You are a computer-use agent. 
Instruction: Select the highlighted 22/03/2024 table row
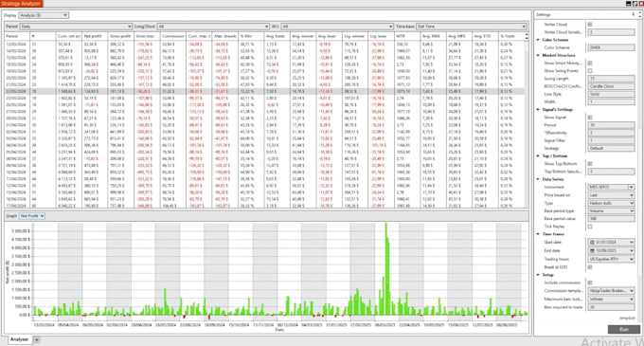264,91
